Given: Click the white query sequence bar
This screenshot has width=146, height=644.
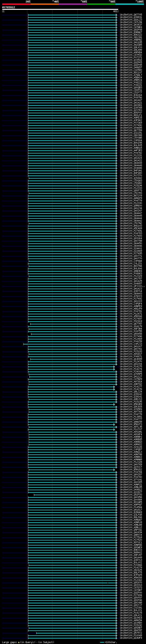Looking at the screenshot, I should (x=60, y=9).
